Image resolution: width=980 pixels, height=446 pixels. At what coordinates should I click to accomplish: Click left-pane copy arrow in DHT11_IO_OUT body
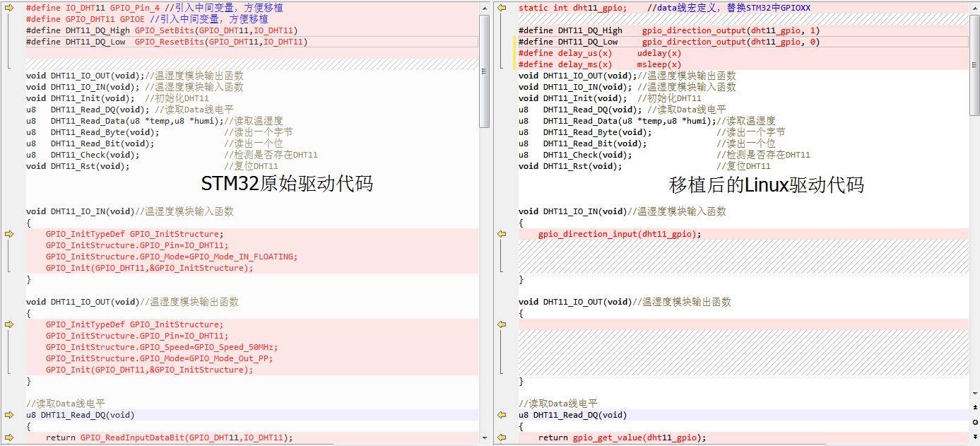click(9, 324)
